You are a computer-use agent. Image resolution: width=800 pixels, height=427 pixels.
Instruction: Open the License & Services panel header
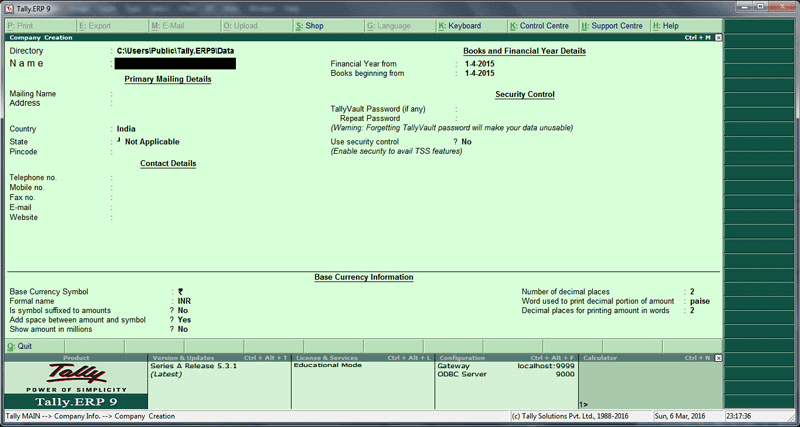tap(363, 358)
